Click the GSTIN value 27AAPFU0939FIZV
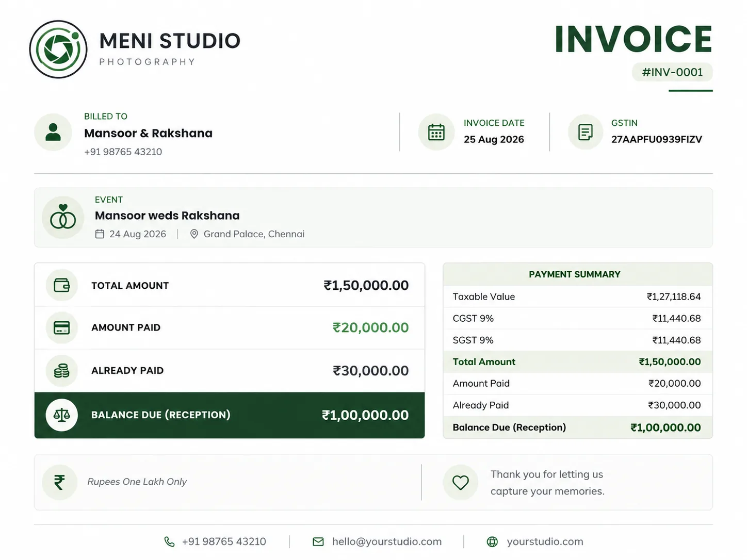Image resolution: width=747 pixels, height=560 pixels. 657,139
